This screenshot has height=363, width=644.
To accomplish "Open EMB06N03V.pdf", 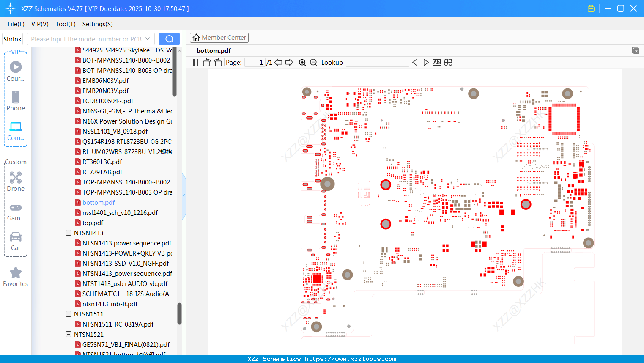I will 106,80.
